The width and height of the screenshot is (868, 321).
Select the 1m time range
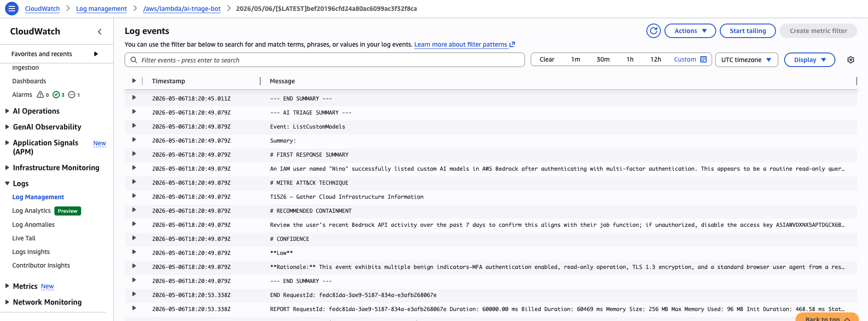pos(575,59)
